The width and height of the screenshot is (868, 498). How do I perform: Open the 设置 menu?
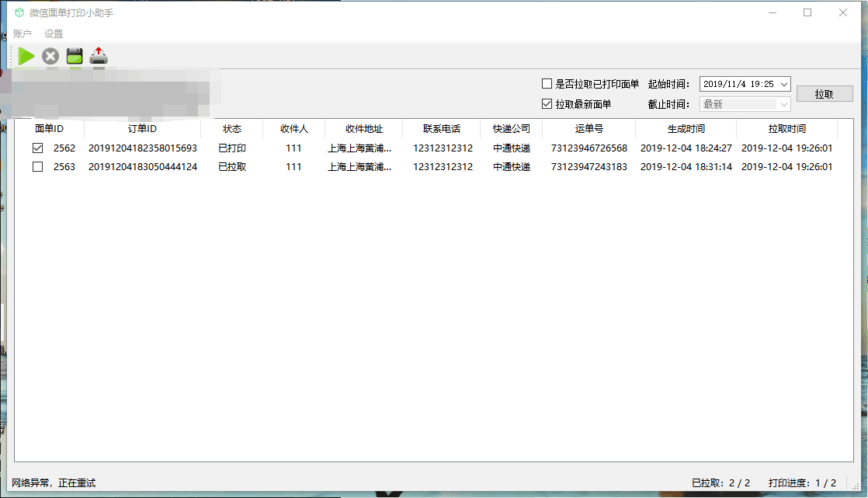54,33
